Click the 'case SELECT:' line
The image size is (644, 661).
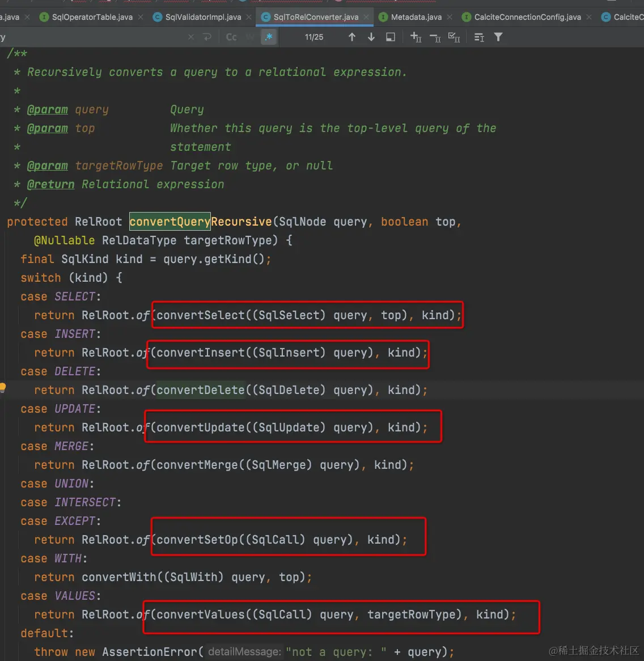[x=61, y=296]
